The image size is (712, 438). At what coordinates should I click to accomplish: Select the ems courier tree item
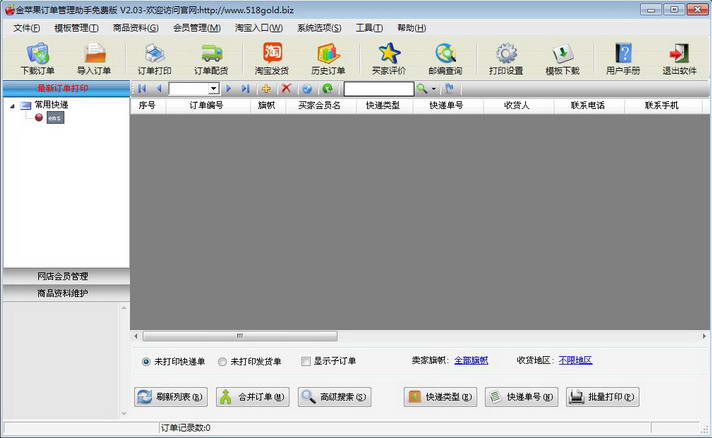click(x=55, y=118)
